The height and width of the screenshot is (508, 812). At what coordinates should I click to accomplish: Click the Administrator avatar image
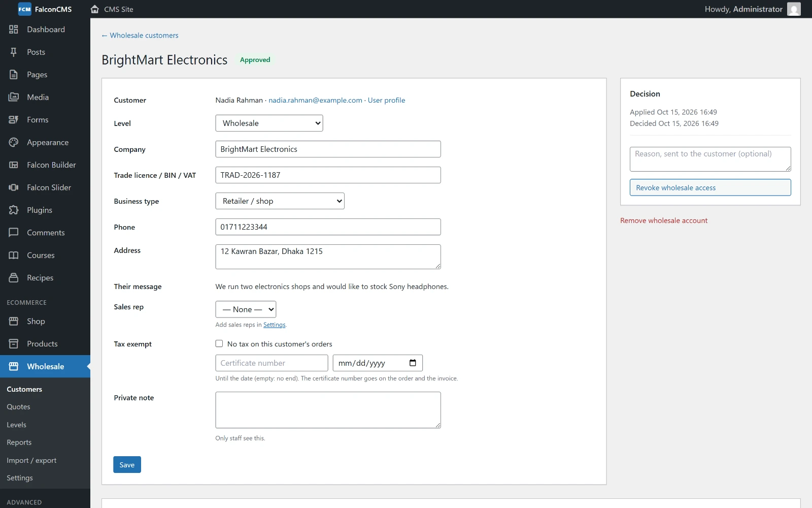pyautogui.click(x=794, y=9)
